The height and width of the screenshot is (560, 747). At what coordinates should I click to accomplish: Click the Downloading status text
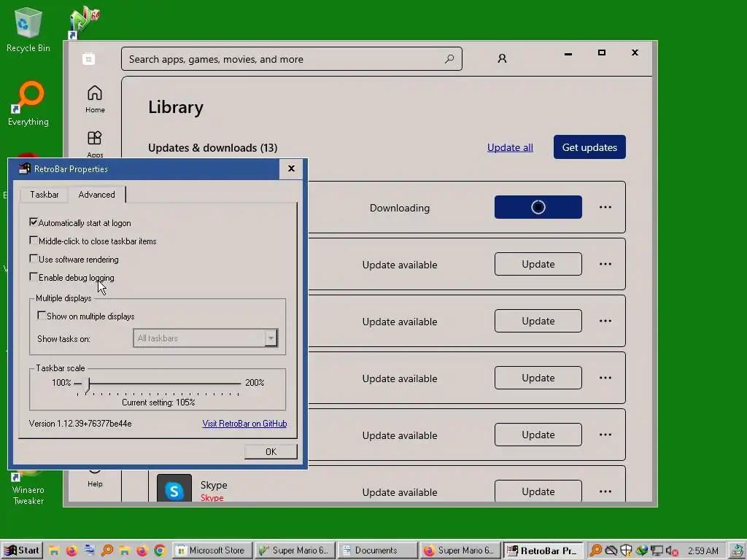[400, 208]
